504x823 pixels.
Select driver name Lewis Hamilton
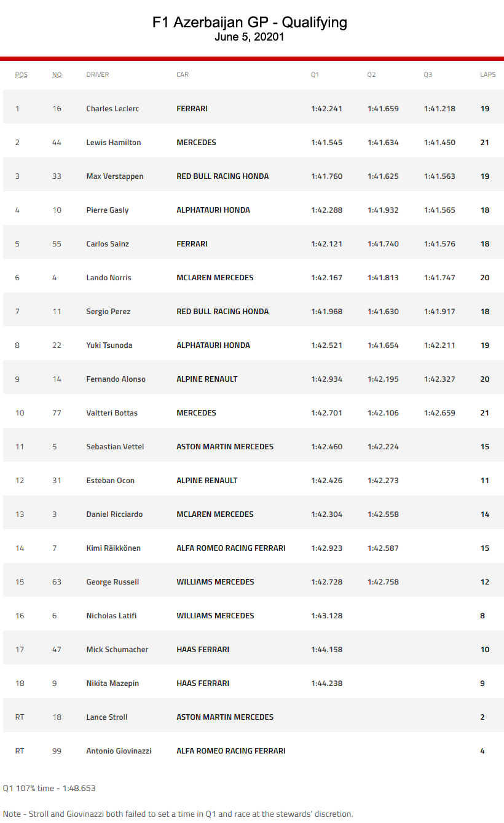pos(114,143)
